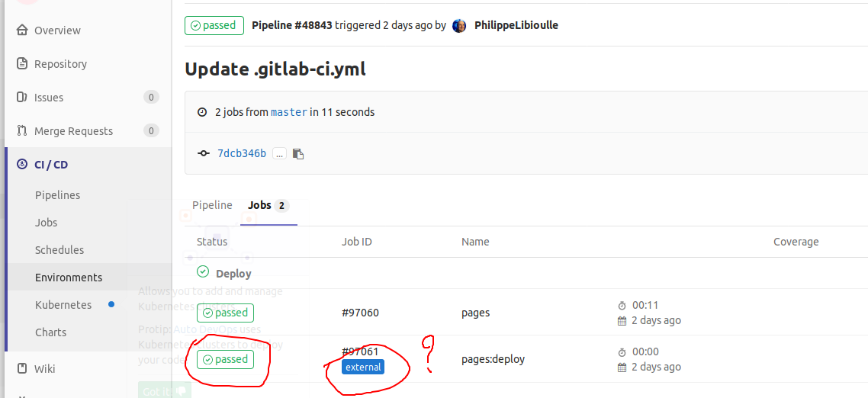Click the Issues icon in sidebar

pyautogui.click(x=21, y=98)
